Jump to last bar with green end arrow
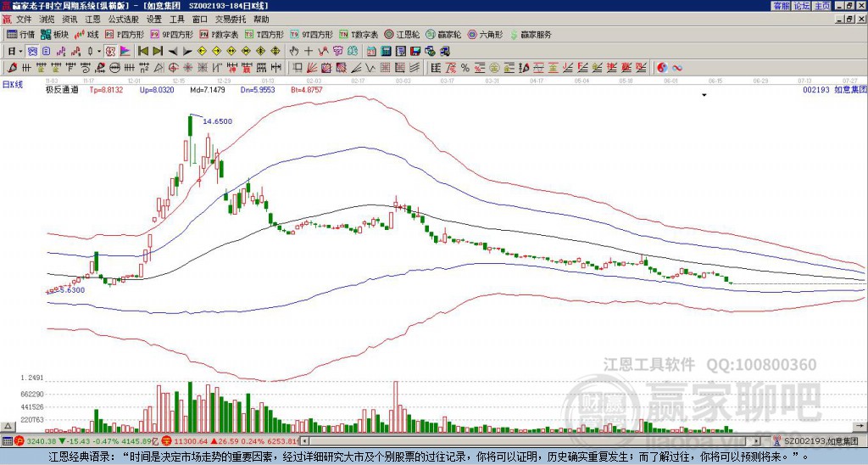The width and height of the screenshot is (868, 465). point(158,52)
